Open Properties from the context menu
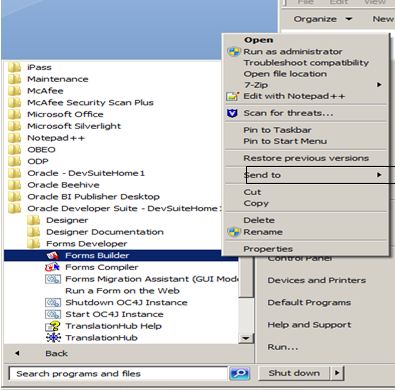 (x=268, y=249)
